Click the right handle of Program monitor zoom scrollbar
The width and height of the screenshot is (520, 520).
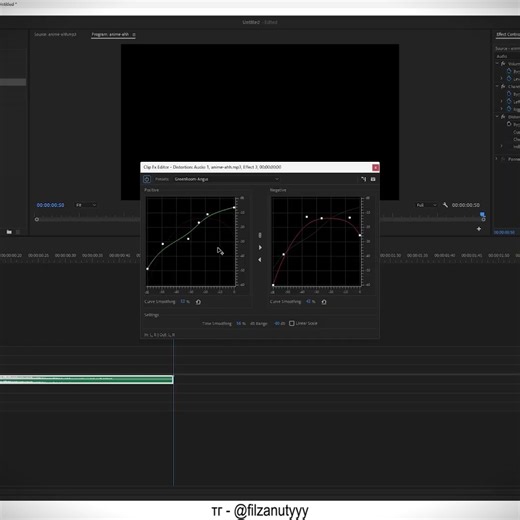click(x=483, y=219)
